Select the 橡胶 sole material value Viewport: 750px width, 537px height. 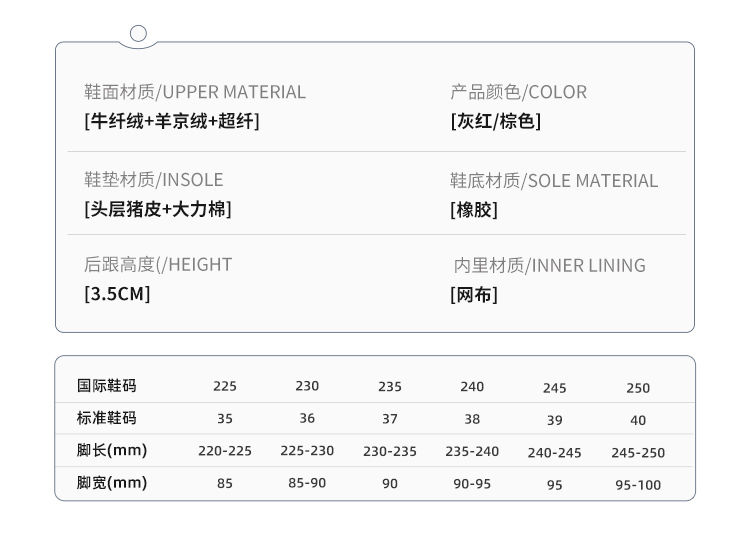click(x=474, y=210)
